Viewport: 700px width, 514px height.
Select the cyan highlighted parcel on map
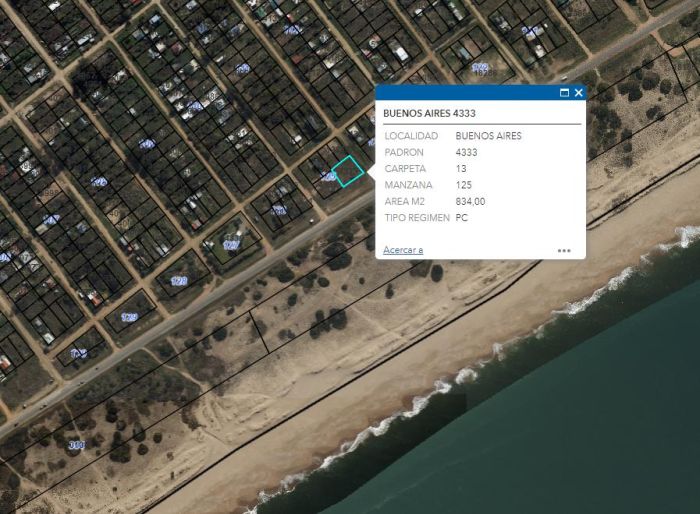tap(348, 171)
